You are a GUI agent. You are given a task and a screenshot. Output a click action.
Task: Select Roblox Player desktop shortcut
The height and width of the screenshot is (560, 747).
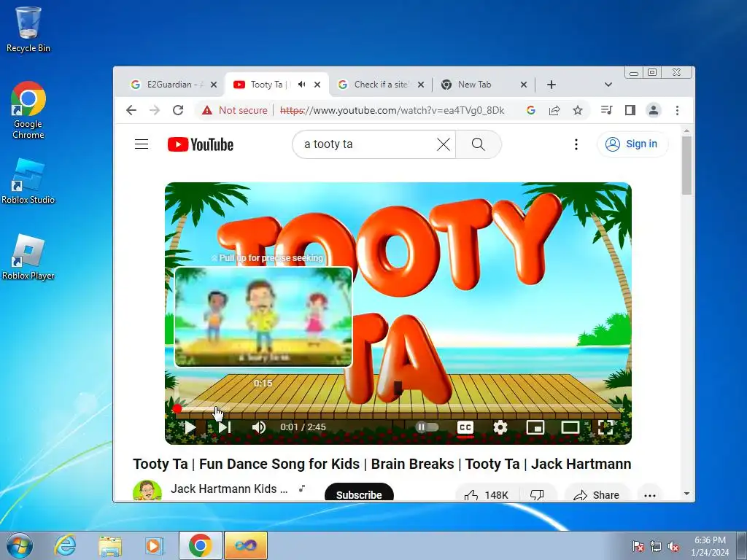tap(28, 257)
